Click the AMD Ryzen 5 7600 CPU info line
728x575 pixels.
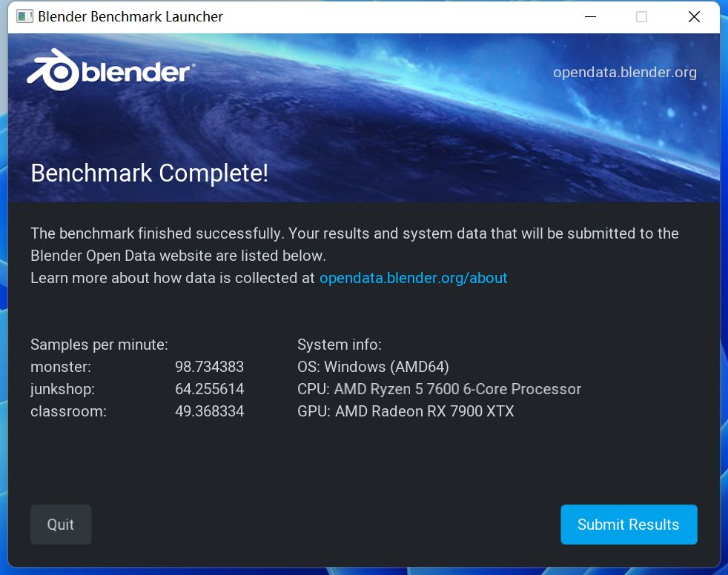pos(438,389)
